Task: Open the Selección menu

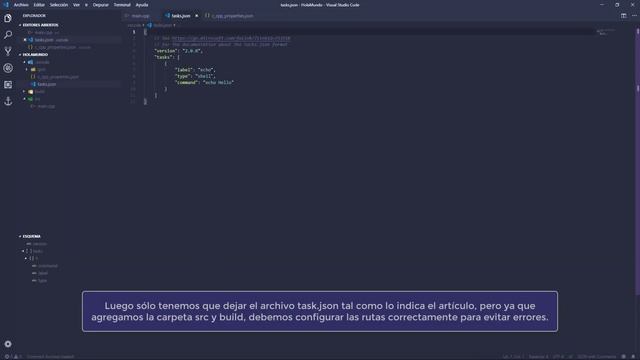Action: coord(59,5)
